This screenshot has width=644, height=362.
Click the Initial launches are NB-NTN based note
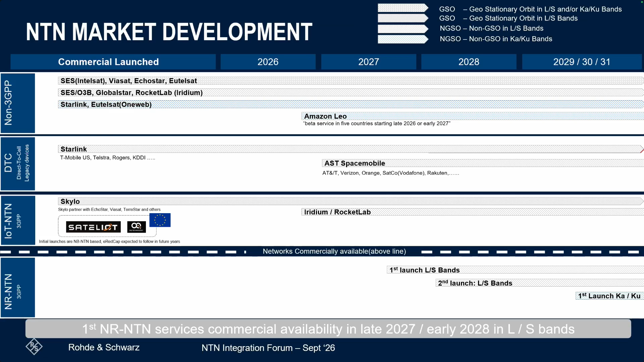pos(109,241)
